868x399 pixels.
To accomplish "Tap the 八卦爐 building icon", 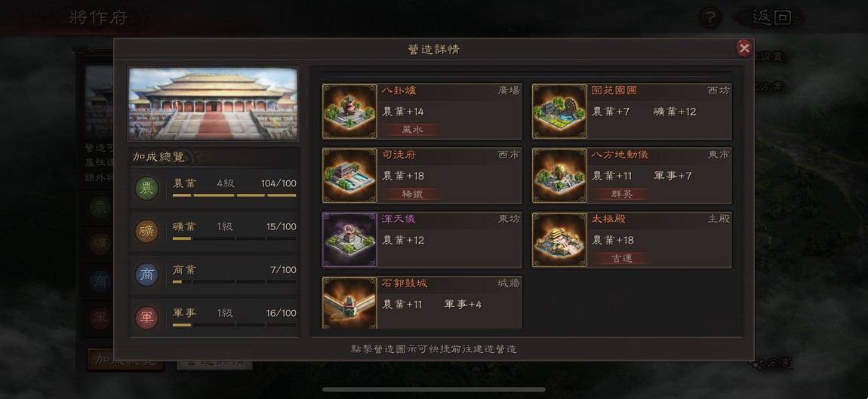I will 349,111.
